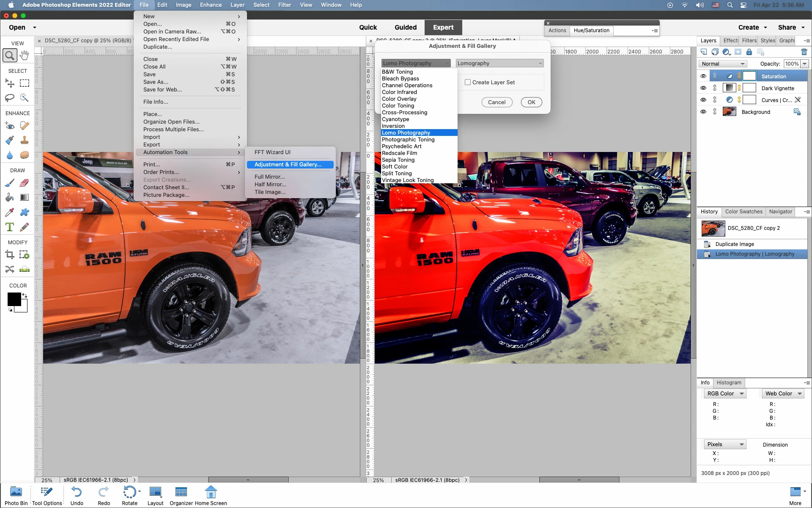Enable Create Layer Set checkbox
The width and height of the screenshot is (812, 508).
point(468,83)
